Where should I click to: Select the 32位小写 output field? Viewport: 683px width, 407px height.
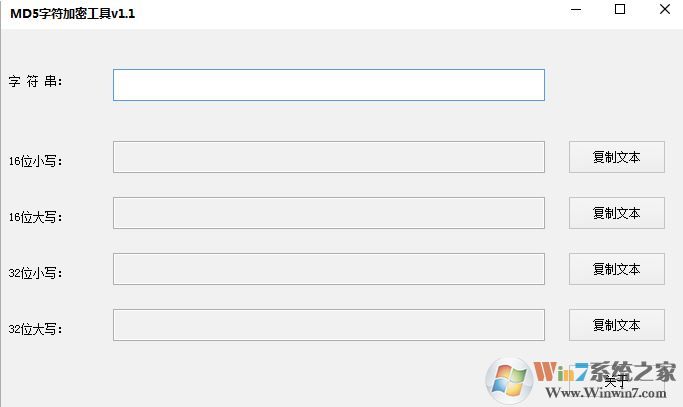pos(328,269)
